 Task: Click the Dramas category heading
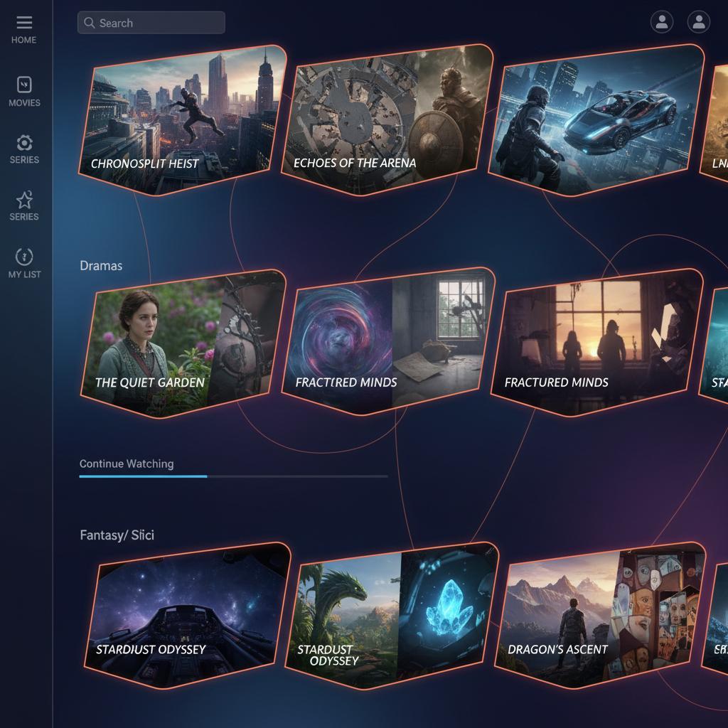[101, 266]
